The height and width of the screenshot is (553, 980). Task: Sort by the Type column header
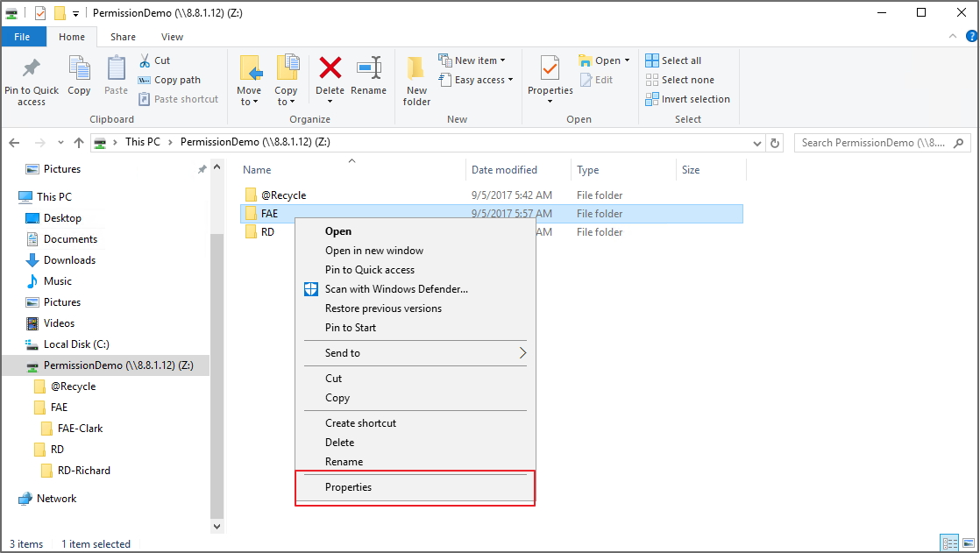pyautogui.click(x=587, y=170)
